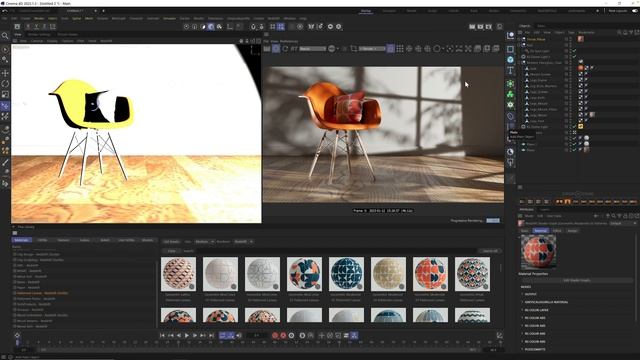This screenshot has width=640, height=360.
Task: Open the Objects tab of Object Manager
Action: click(x=524, y=26)
